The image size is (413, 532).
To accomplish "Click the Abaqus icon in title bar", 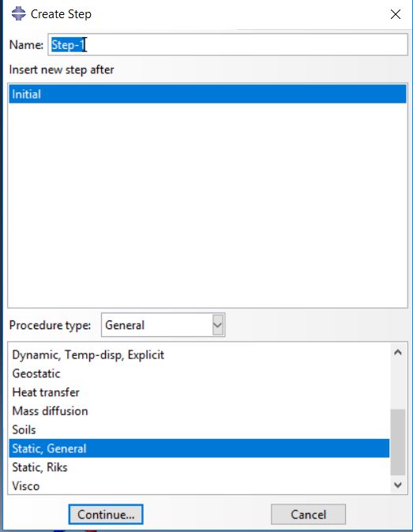I will click(18, 14).
